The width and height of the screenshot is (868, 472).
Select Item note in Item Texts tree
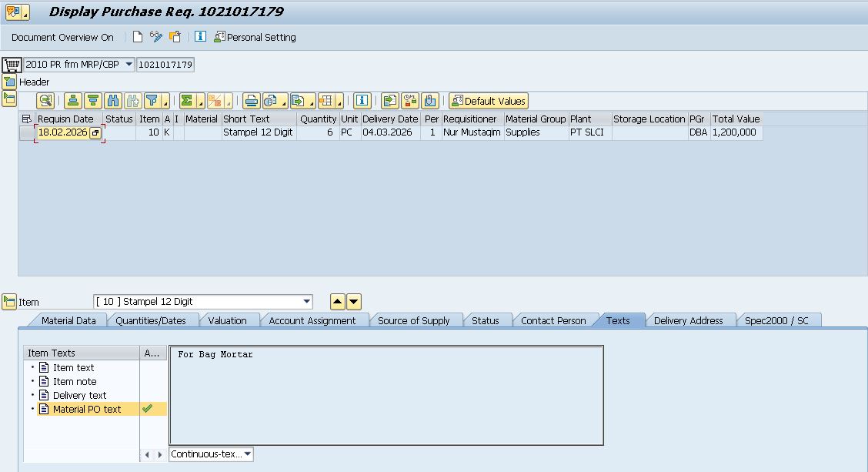[x=75, y=381]
